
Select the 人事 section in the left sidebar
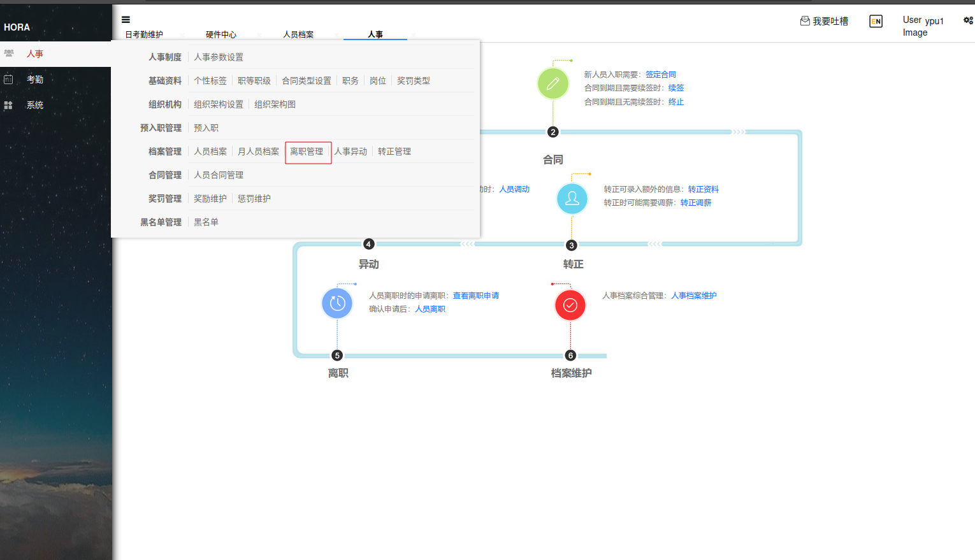tap(35, 54)
